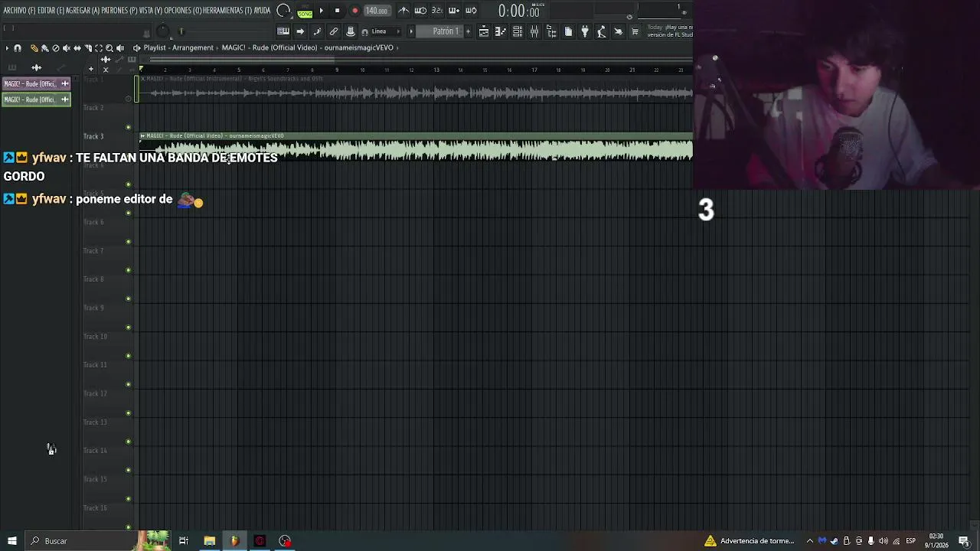980x551 pixels.
Task: Open OPCIONES menu
Action: pyautogui.click(x=183, y=11)
